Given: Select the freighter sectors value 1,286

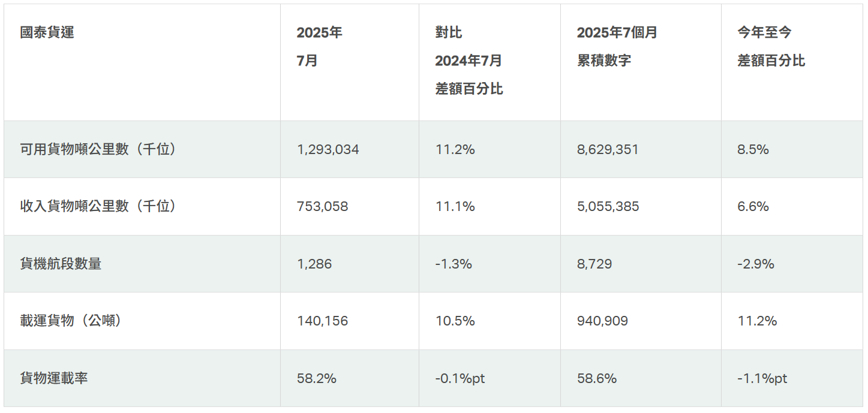Looking at the screenshot, I should [314, 264].
